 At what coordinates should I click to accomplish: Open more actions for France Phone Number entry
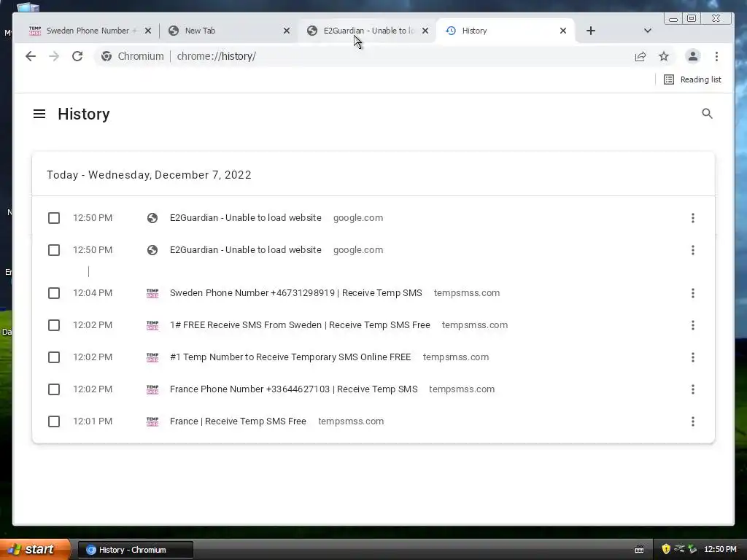(x=693, y=389)
